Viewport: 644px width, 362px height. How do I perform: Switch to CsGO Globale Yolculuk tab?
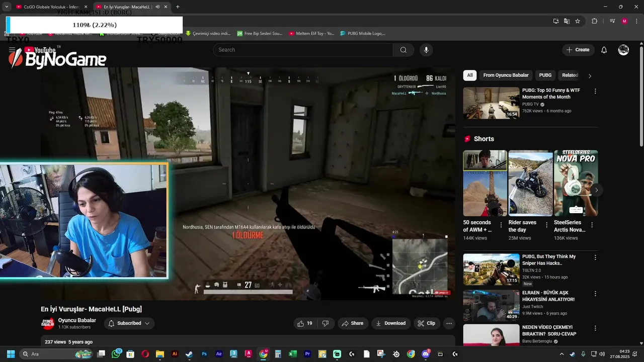pyautogui.click(x=52, y=7)
